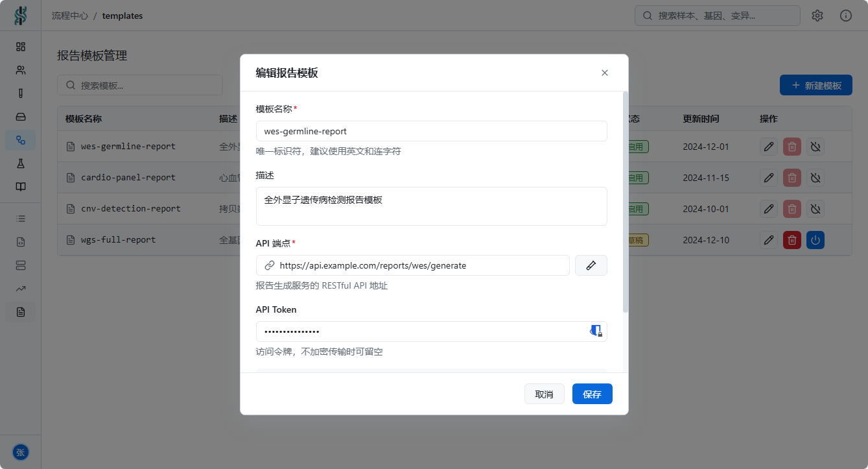Open the dashboard grid sidebar icon
Image resolution: width=868 pixels, height=469 pixels.
click(x=21, y=47)
